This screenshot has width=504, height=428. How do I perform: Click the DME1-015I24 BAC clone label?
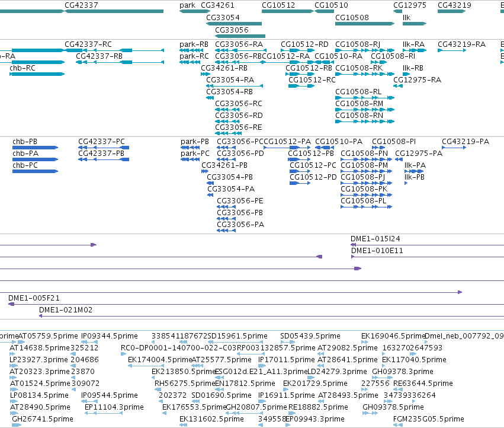(x=375, y=239)
